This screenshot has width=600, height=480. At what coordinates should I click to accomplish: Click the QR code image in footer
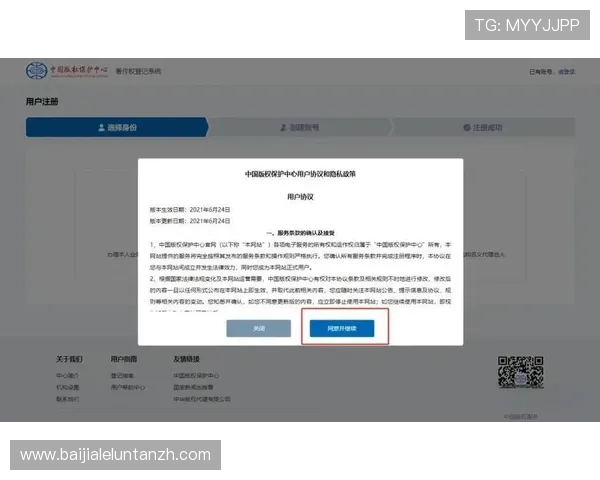click(x=520, y=372)
